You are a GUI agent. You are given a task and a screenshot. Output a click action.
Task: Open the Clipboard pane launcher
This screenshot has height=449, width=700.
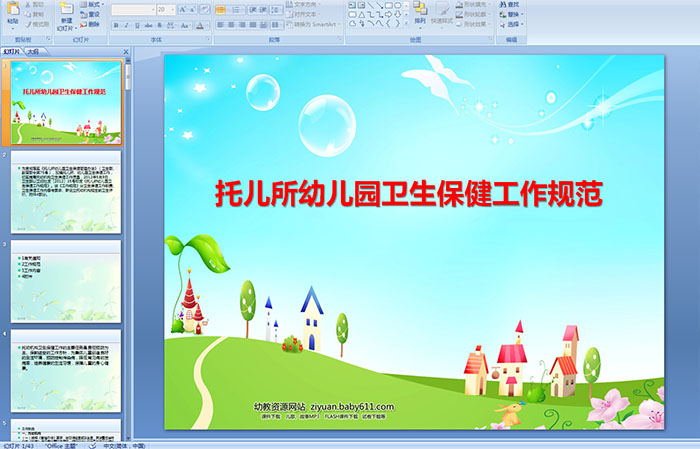click(48, 39)
